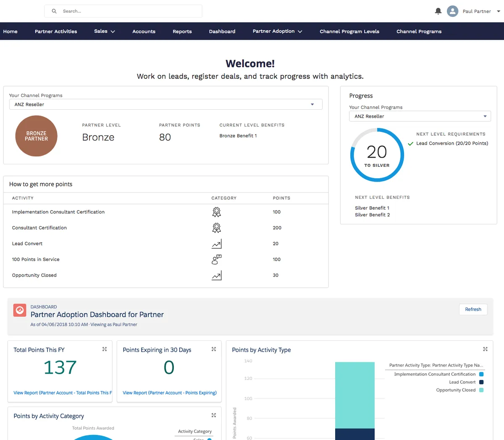Open Partner Activities tab
This screenshot has width=504, height=440.
56,32
